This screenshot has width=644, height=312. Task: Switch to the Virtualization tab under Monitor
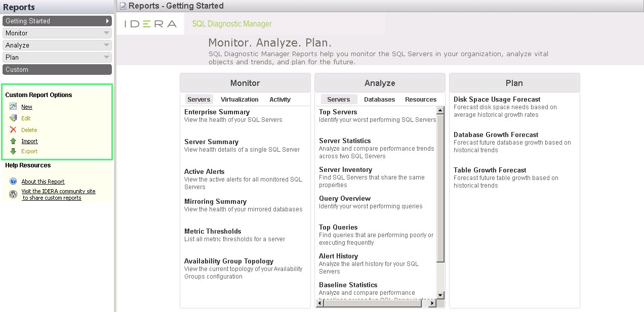(x=239, y=100)
